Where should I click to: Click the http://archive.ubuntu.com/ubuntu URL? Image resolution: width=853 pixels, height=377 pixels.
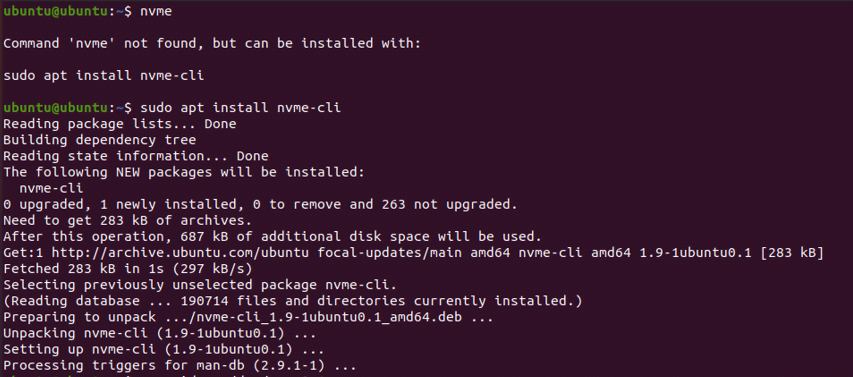[x=180, y=253]
